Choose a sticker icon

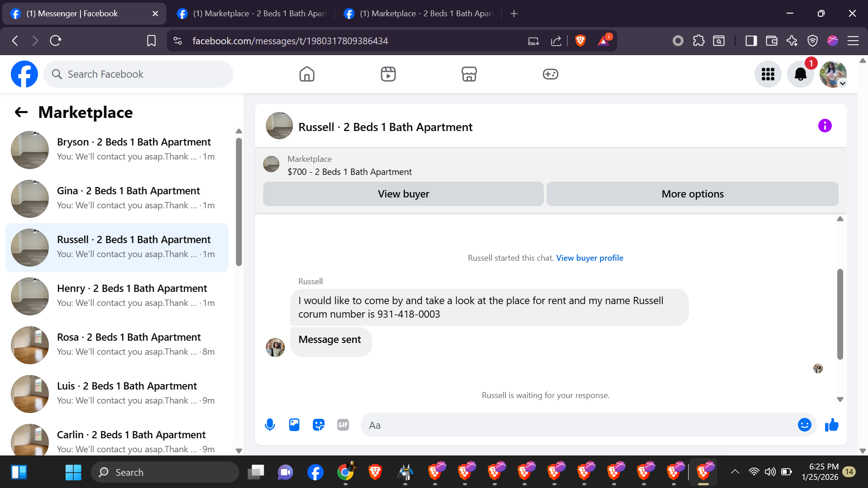tap(319, 425)
